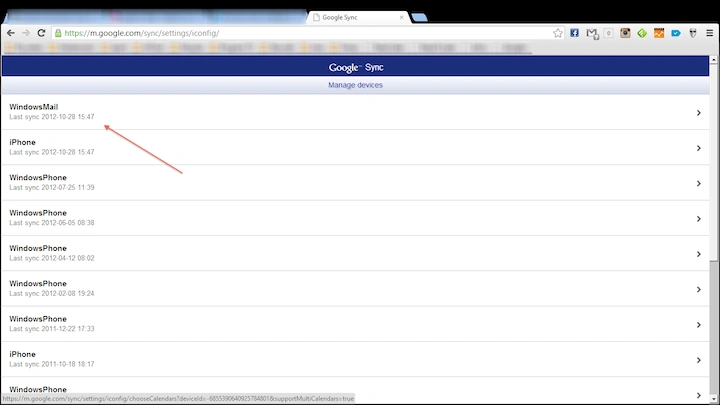Open the Facebook extension icon
This screenshot has width=720, height=405.
(574, 33)
